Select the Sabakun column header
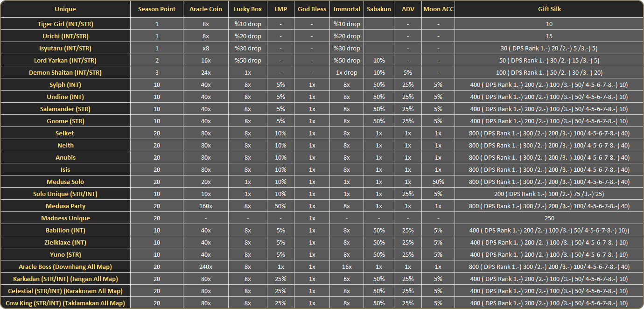This screenshot has width=644, height=309. pos(379,9)
